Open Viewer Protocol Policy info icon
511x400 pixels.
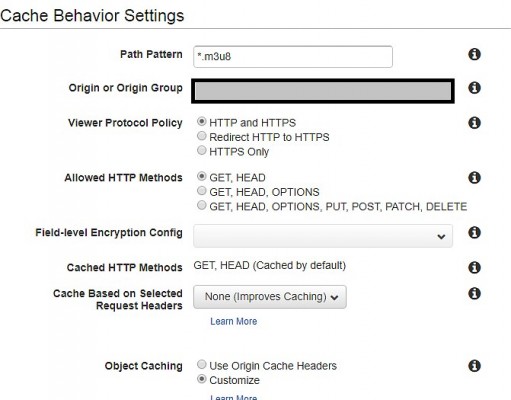pyautogui.click(x=474, y=123)
